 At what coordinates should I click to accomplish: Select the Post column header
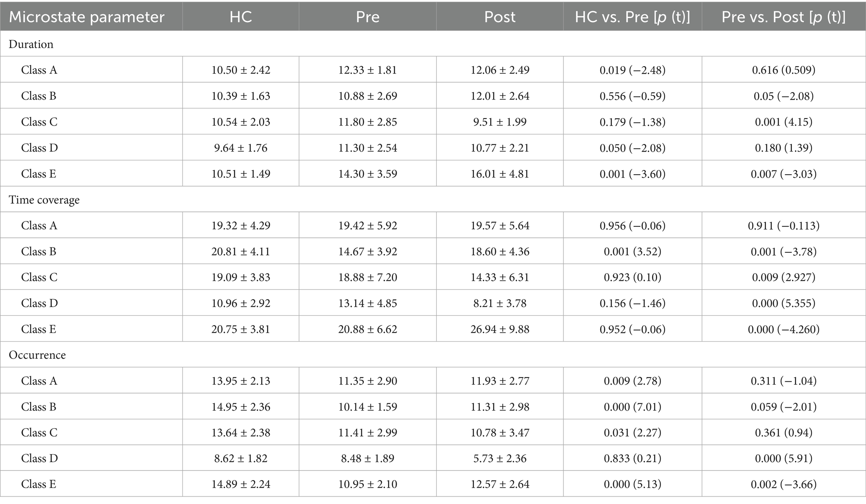pos(500,17)
